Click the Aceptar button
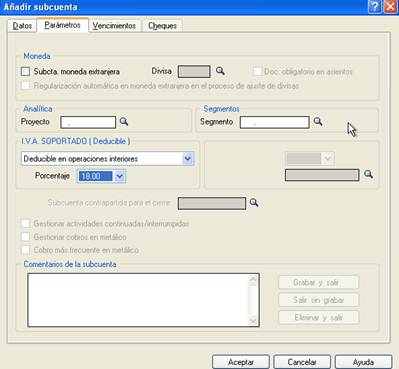399x369 pixels. click(241, 362)
